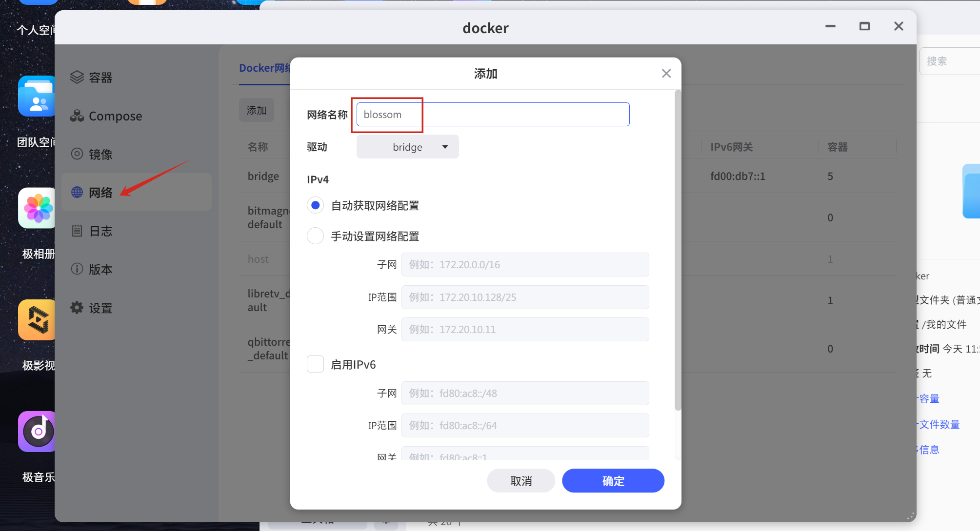Open the photo album desktop app icon

click(x=38, y=208)
